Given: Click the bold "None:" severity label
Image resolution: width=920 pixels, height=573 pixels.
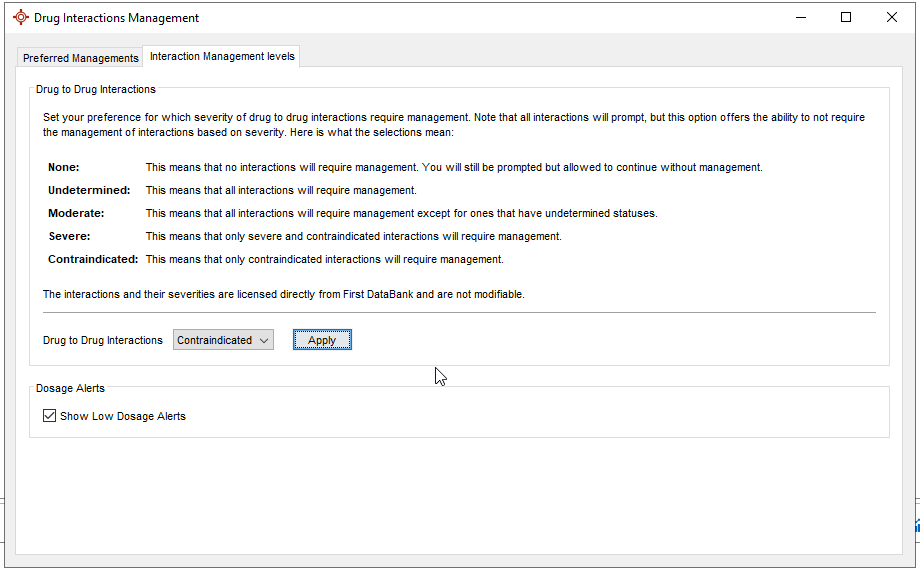Looking at the screenshot, I should (x=64, y=168).
